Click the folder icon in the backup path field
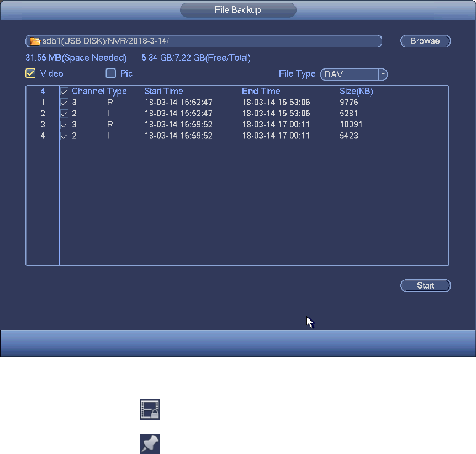The width and height of the screenshot is (476, 454). coord(35,41)
